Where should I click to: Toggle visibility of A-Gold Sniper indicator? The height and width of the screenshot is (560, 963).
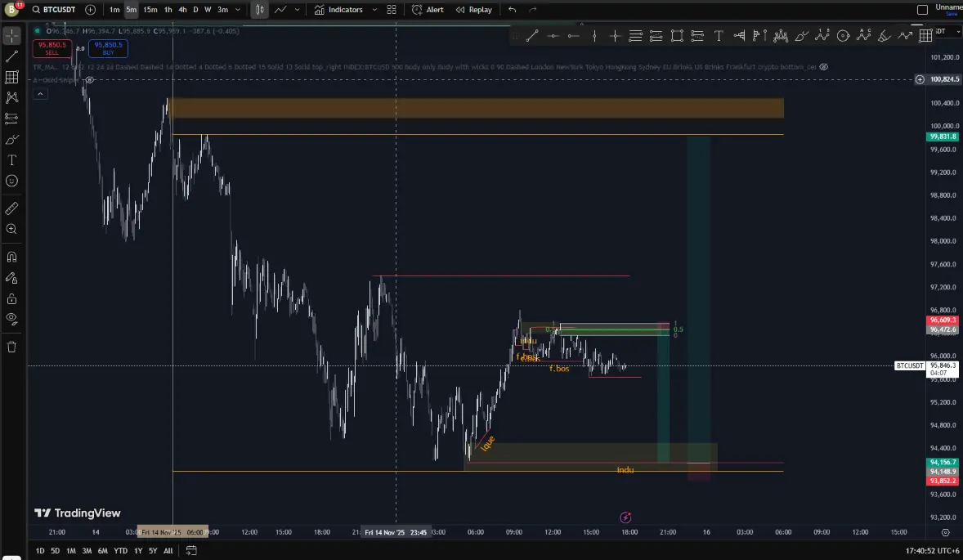(x=90, y=80)
